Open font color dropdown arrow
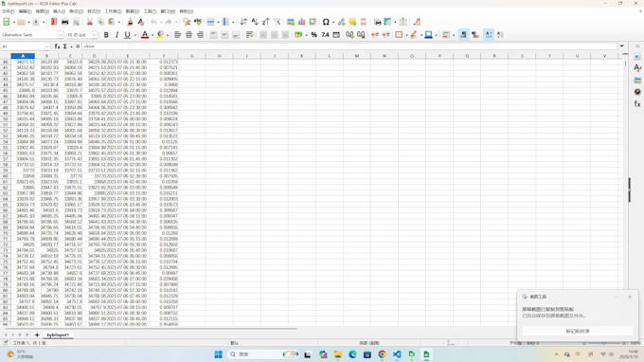 (152, 35)
